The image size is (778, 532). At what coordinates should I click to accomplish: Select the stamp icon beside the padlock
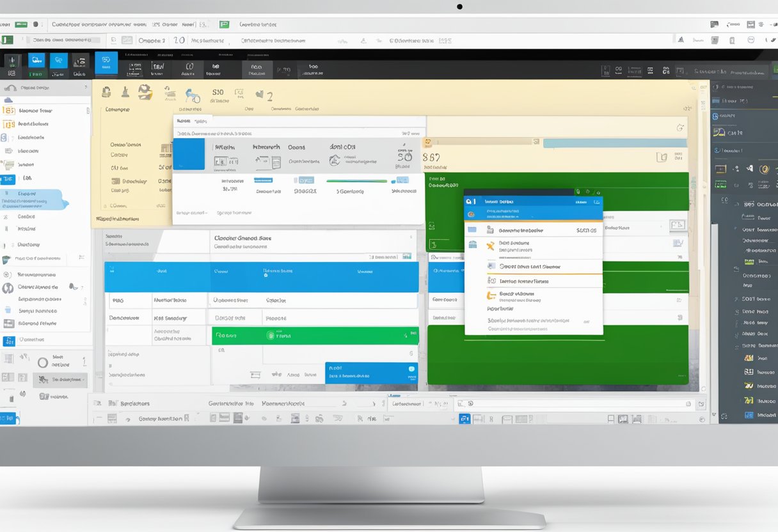pos(125,93)
